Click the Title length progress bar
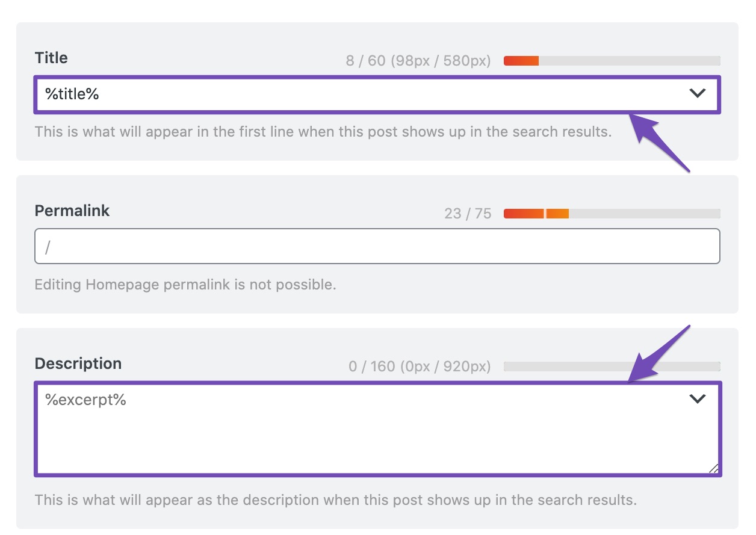Screen dimensions: 756x535 click(612, 61)
